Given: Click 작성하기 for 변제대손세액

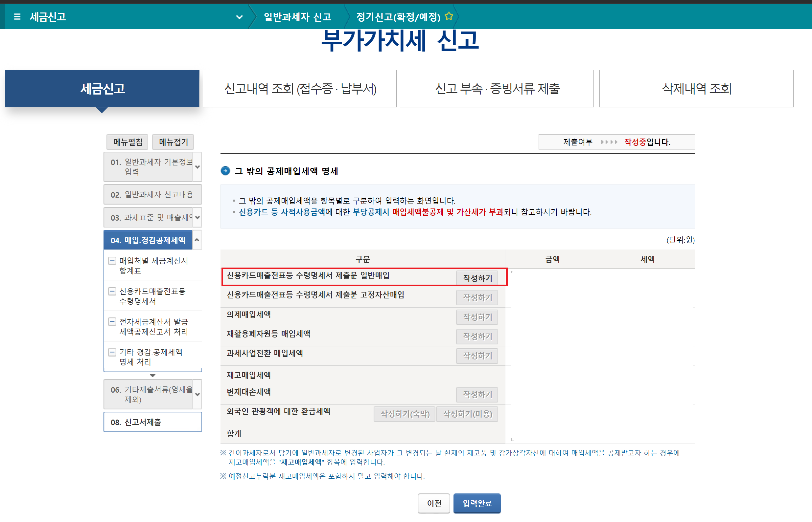Looking at the screenshot, I should [x=477, y=394].
